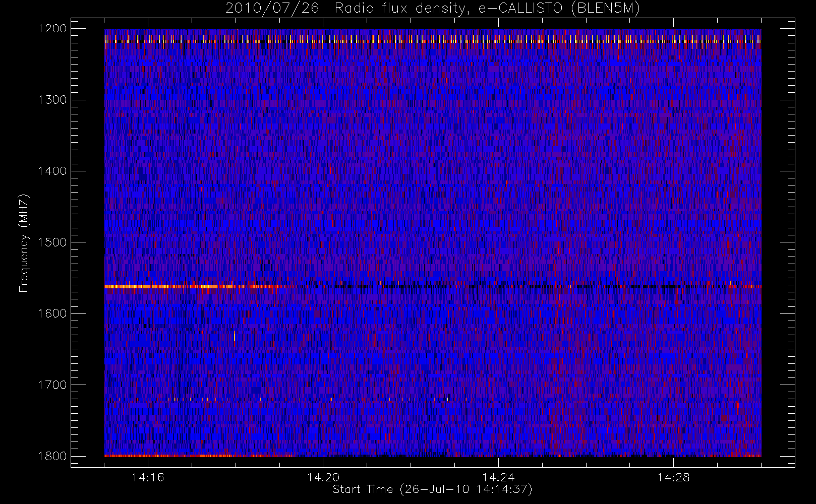The image size is (816, 504).
Task: Click the 1300 frequency tick label
Action: pyautogui.click(x=52, y=100)
